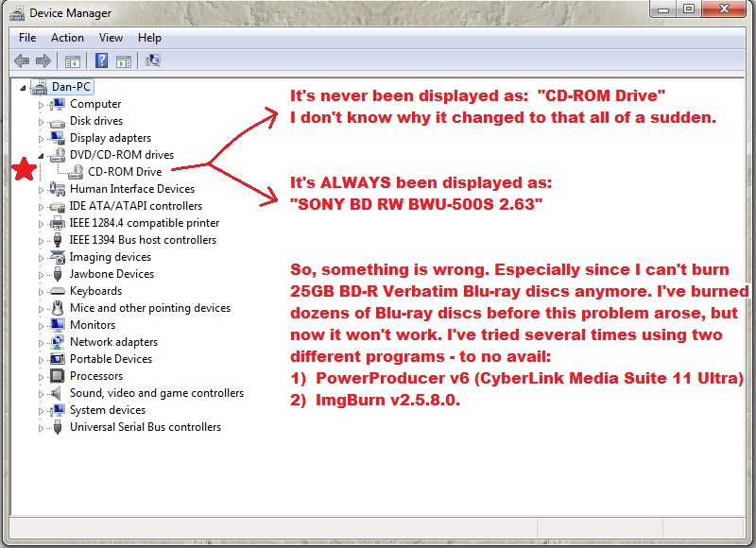
Task: Expand the Human Interface Devices arrow
Action: click(41, 190)
